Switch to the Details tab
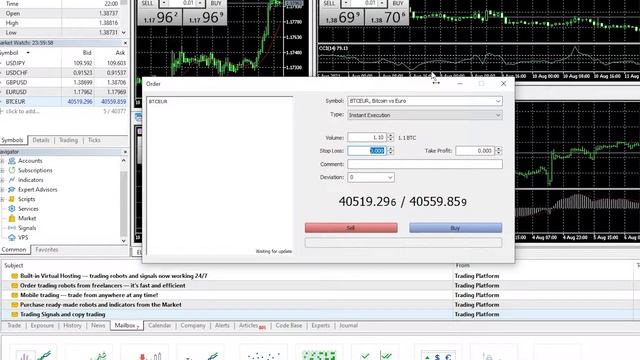 [x=41, y=140]
